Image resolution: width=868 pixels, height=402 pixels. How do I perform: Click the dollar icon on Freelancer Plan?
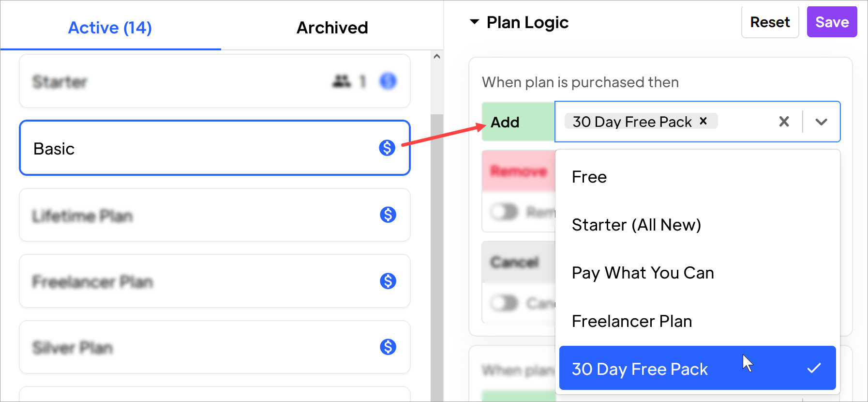[387, 281]
